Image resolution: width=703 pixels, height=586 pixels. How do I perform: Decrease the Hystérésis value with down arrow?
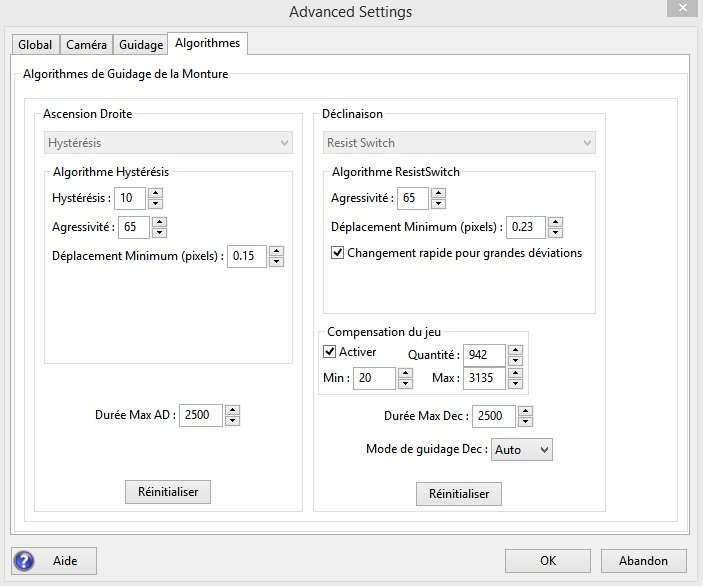pos(155,204)
